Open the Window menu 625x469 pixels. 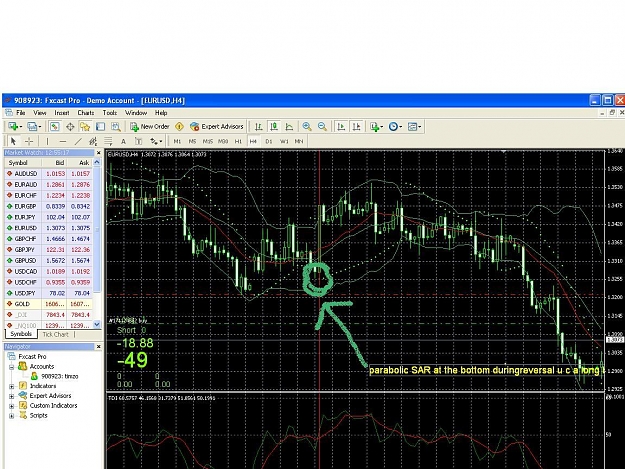point(136,113)
